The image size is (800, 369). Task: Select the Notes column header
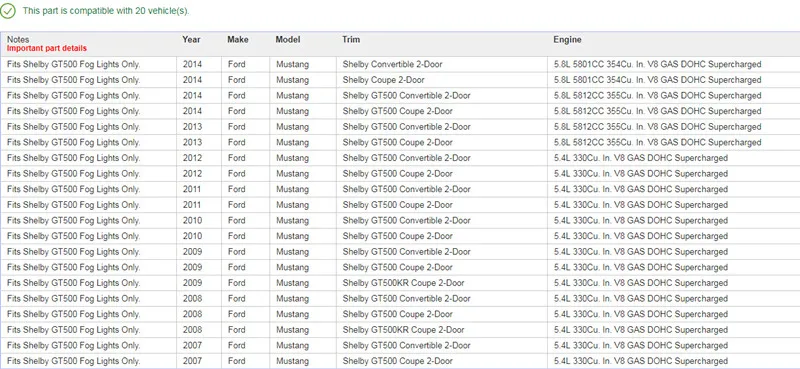pos(18,39)
